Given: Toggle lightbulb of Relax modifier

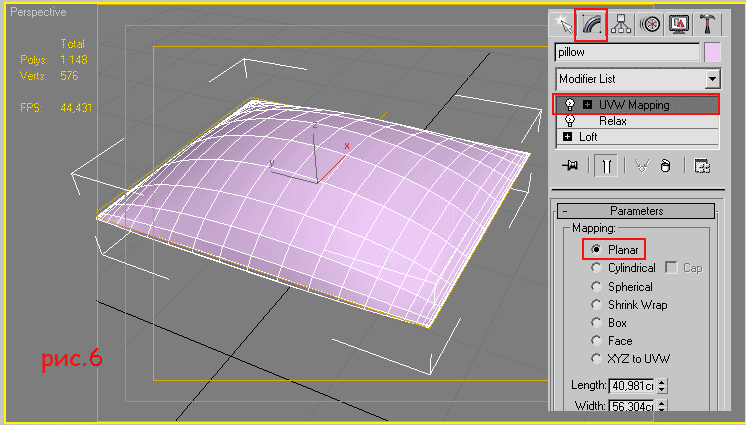Looking at the screenshot, I should 570,120.
